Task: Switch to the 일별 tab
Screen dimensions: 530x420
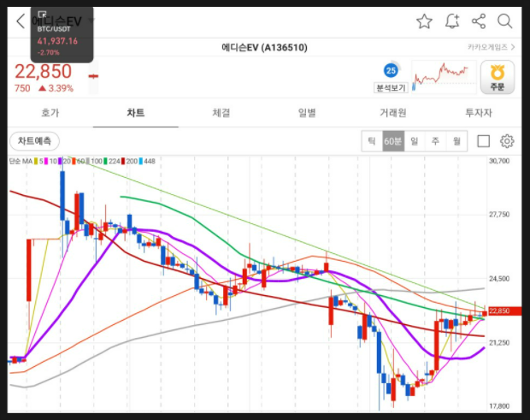Action: click(x=307, y=113)
